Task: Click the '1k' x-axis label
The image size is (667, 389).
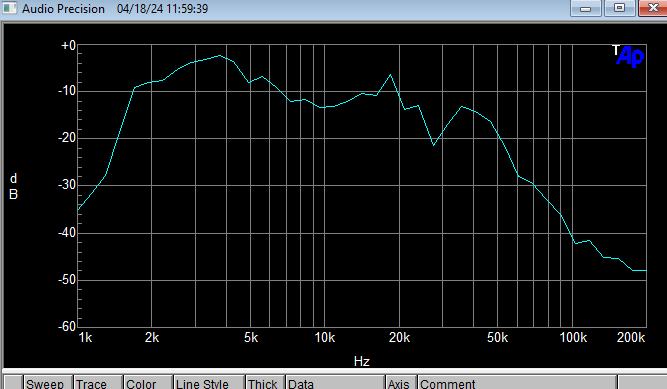Action: point(85,338)
